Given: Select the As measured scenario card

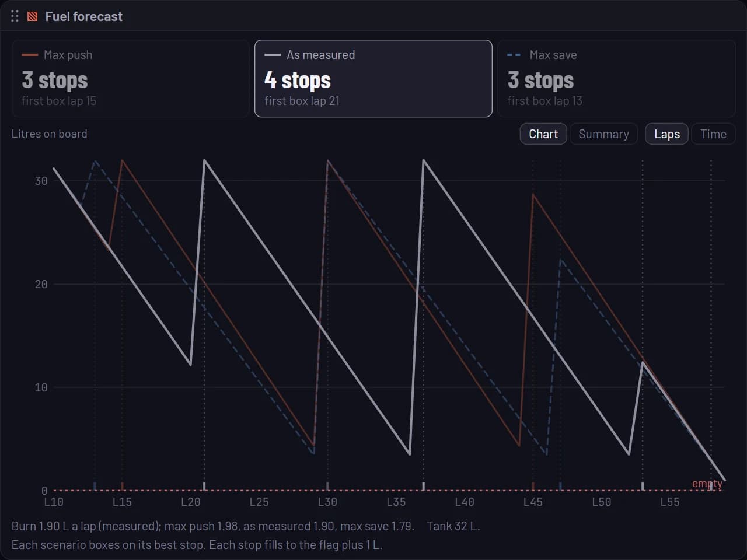Looking at the screenshot, I should [x=373, y=79].
